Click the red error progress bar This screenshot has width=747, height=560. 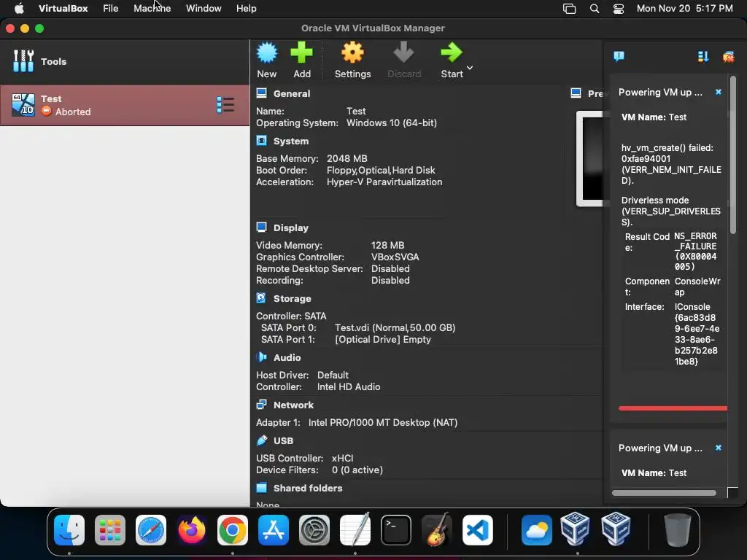click(x=673, y=408)
